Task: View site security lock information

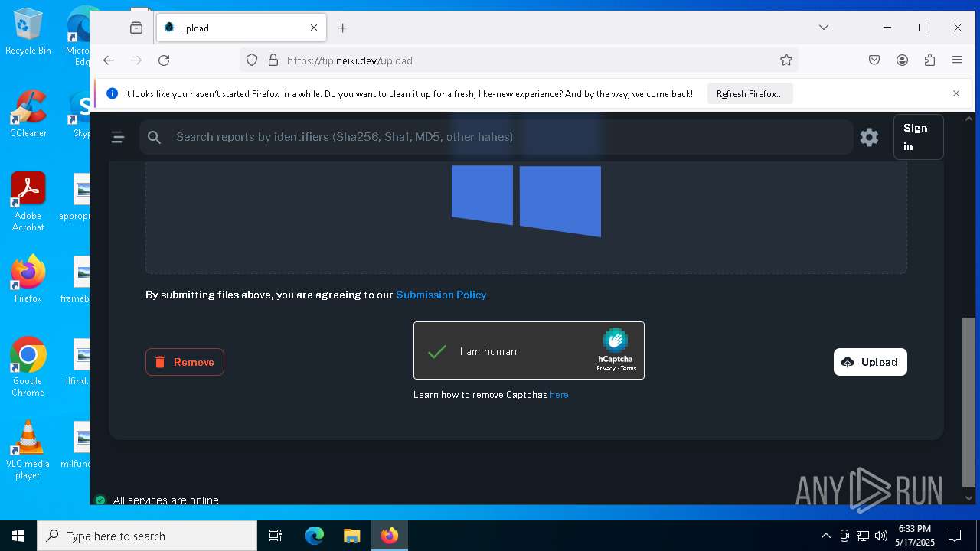Action: click(273, 60)
